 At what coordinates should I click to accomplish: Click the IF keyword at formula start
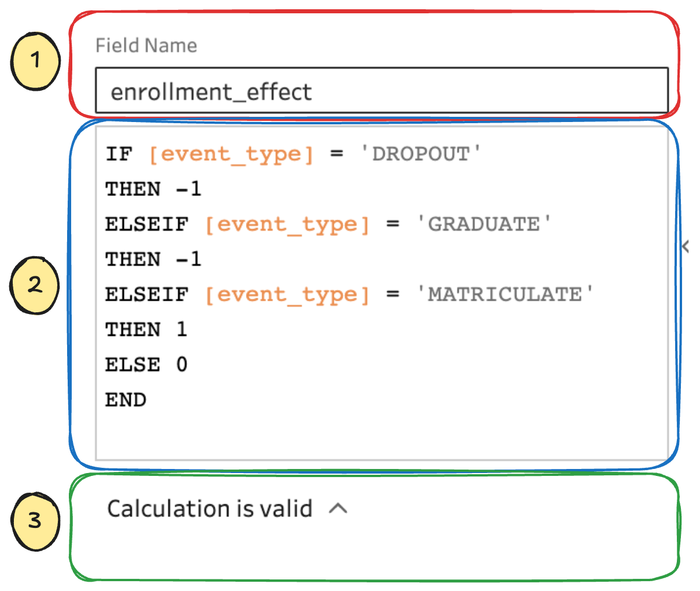[119, 154]
